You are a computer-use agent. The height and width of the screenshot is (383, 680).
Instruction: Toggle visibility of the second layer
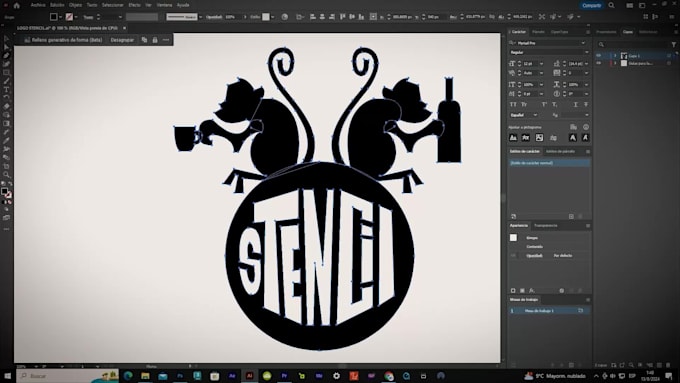tap(598, 63)
